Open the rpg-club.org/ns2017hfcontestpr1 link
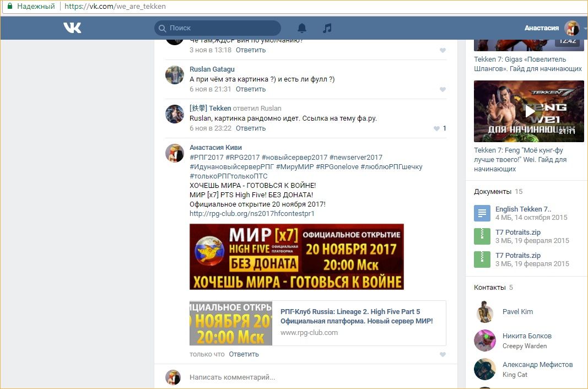 click(x=252, y=213)
